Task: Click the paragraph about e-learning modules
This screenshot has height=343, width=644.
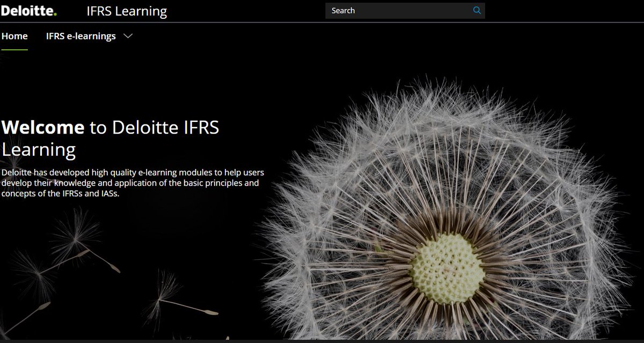Action: click(x=133, y=183)
